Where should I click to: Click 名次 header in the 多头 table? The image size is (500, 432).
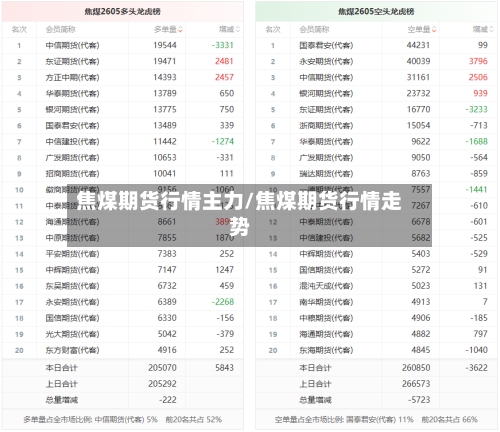(x=19, y=30)
